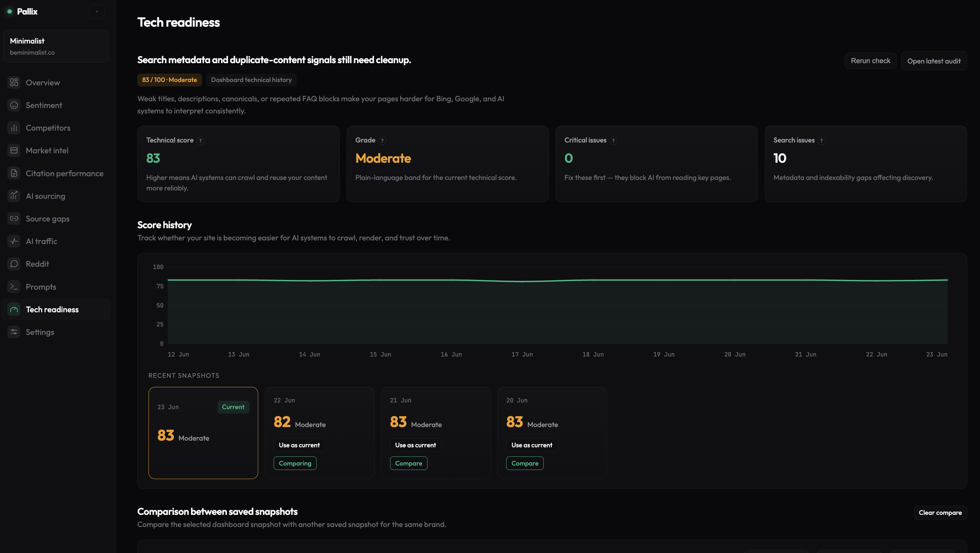Click the 23 Jun label on chart axis

pyautogui.click(x=936, y=354)
